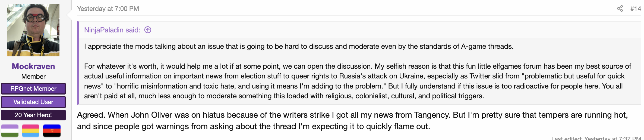Image resolution: width=644 pixels, height=140 pixels.
Task: Click the purple-white-green pride flag badge
Action: coord(10,131)
